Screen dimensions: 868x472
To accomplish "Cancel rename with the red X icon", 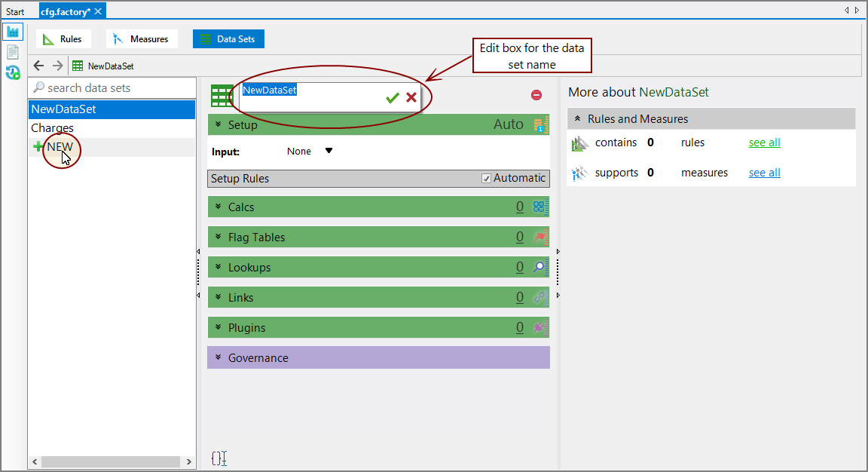I will [411, 97].
